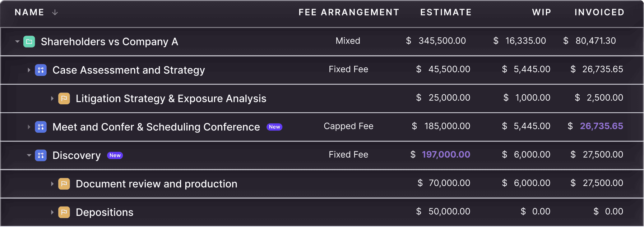The image size is (644, 227).
Task: Expand the Case Assessment and Strategy row
Action: (x=29, y=70)
